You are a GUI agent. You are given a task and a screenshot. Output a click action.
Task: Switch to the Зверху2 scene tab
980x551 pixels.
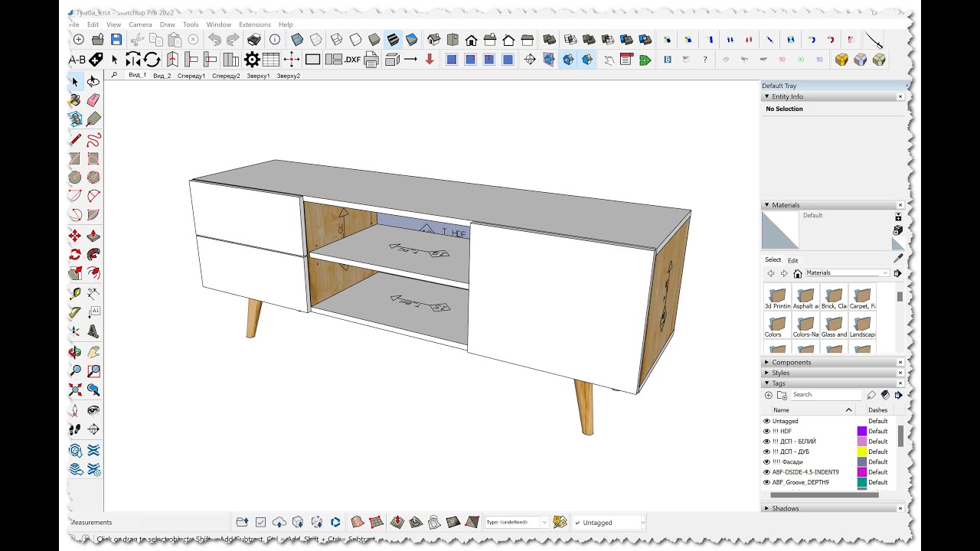tap(289, 76)
